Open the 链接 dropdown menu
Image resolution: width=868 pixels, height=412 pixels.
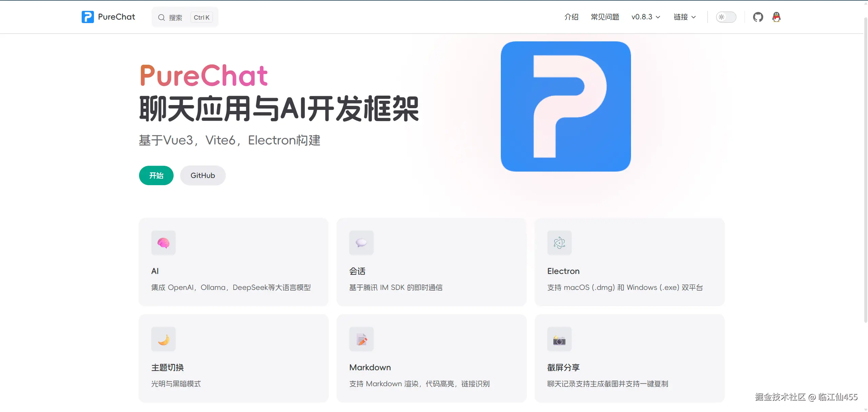pos(684,17)
